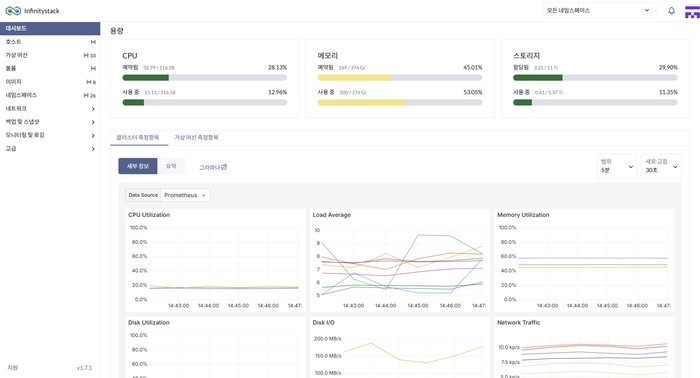Open the Prometheus data source dropdown
The width and height of the screenshot is (700, 378).
coord(185,195)
